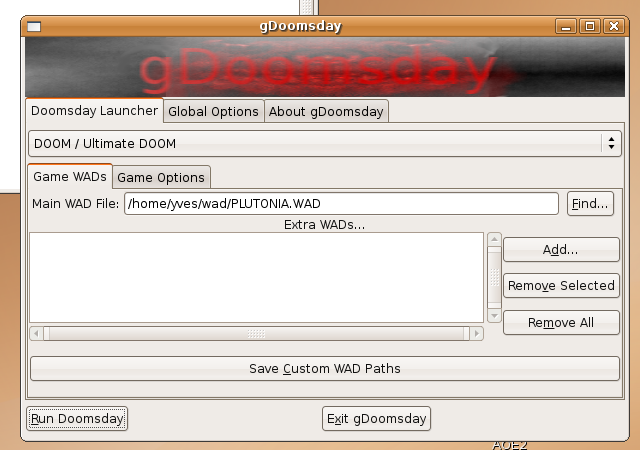
Task: Expand the DOOM / Ultimate DOOM game dropdown
Action: [x=325, y=143]
